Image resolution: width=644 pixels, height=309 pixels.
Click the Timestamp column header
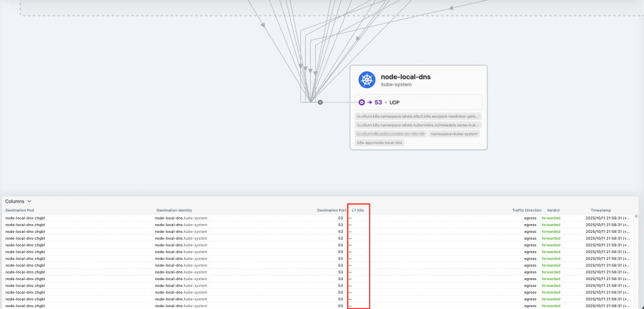[601, 210]
